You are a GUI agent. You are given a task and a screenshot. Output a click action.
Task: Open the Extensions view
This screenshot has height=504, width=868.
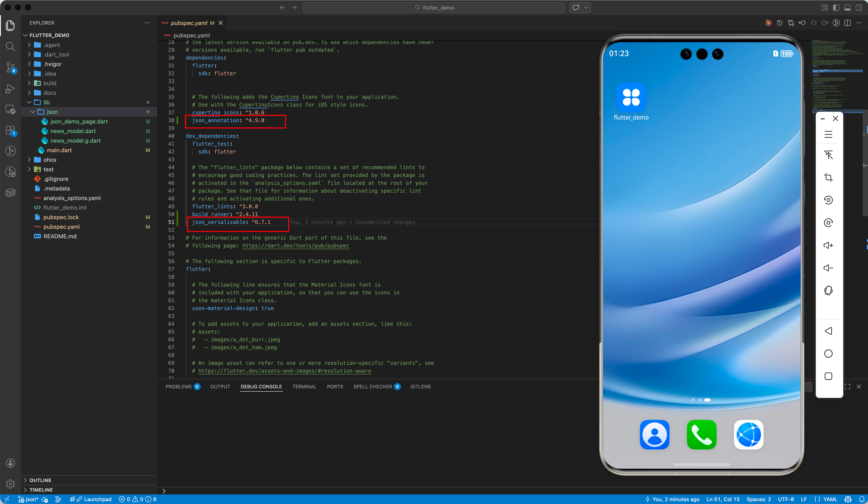[x=10, y=130]
